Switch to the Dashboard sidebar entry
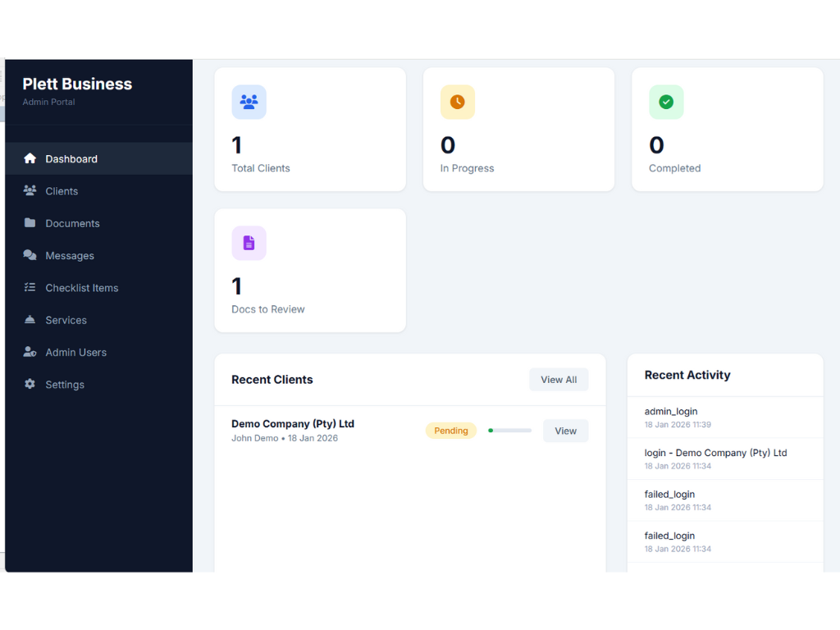The height and width of the screenshot is (630, 840). pyautogui.click(x=71, y=158)
